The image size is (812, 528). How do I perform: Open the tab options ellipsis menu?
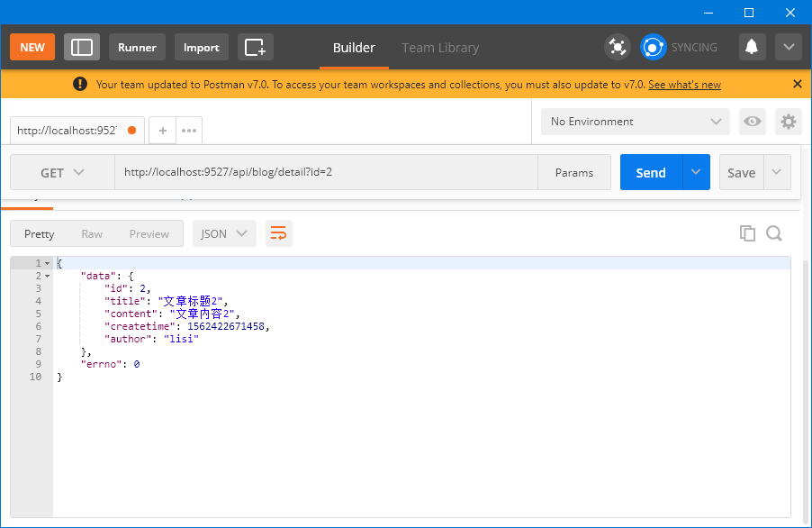coord(189,131)
